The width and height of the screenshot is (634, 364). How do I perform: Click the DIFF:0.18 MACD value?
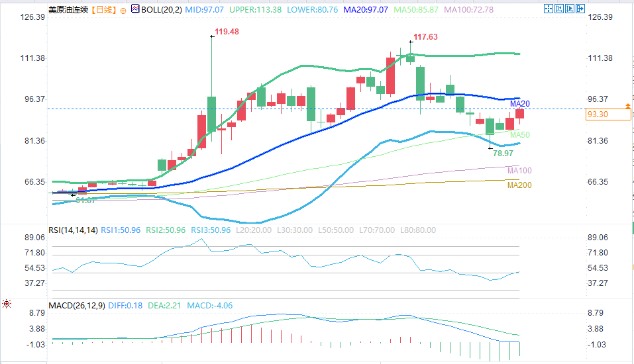coord(125,305)
